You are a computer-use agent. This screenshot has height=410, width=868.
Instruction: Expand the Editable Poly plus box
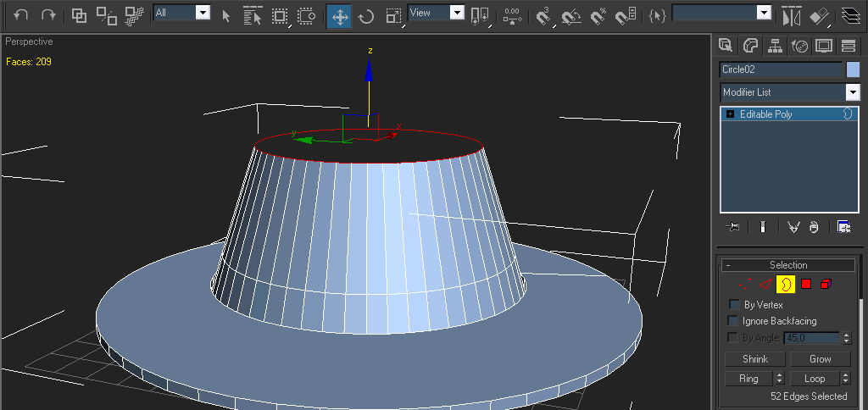coord(731,114)
